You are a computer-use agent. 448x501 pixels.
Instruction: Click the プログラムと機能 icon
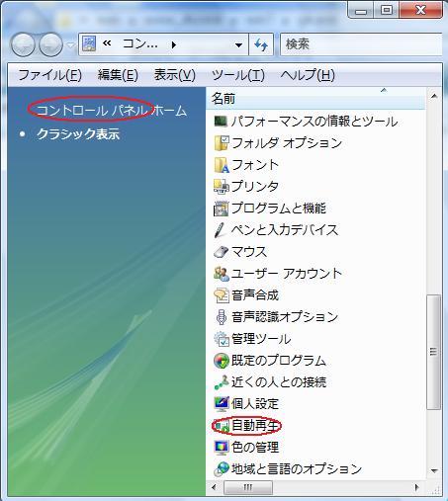tap(221, 209)
